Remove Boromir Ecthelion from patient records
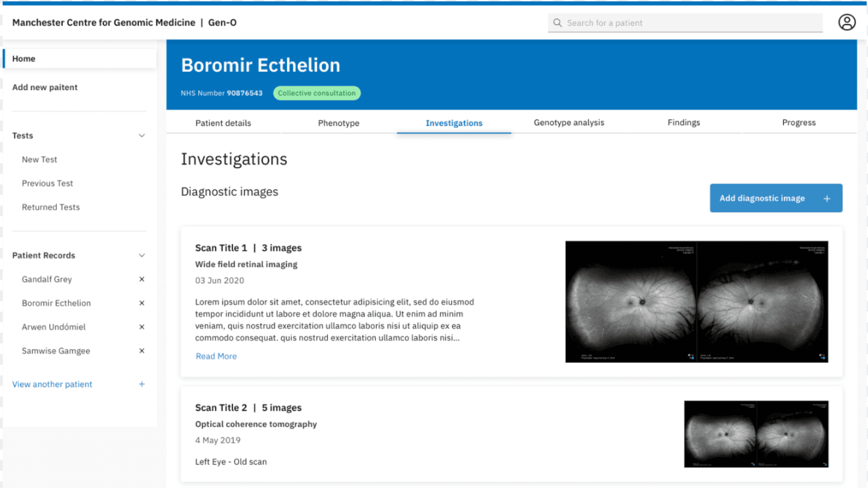The height and width of the screenshot is (488, 868). (x=142, y=303)
